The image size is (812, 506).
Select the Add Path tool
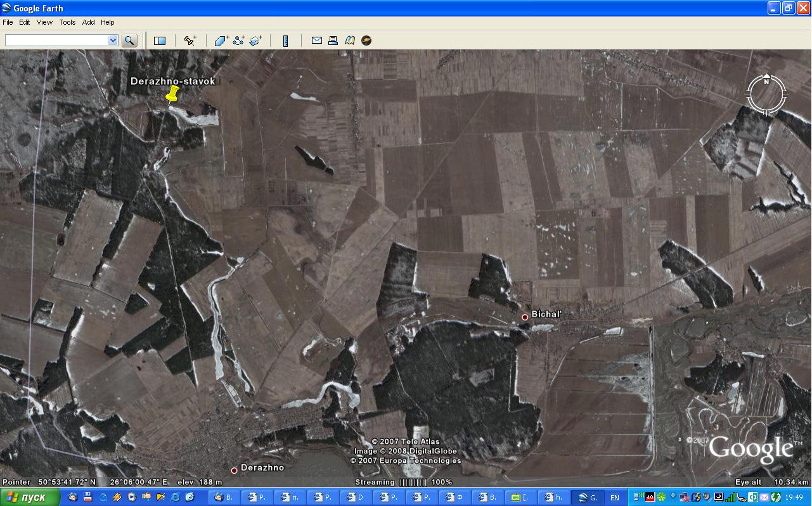pyautogui.click(x=238, y=41)
